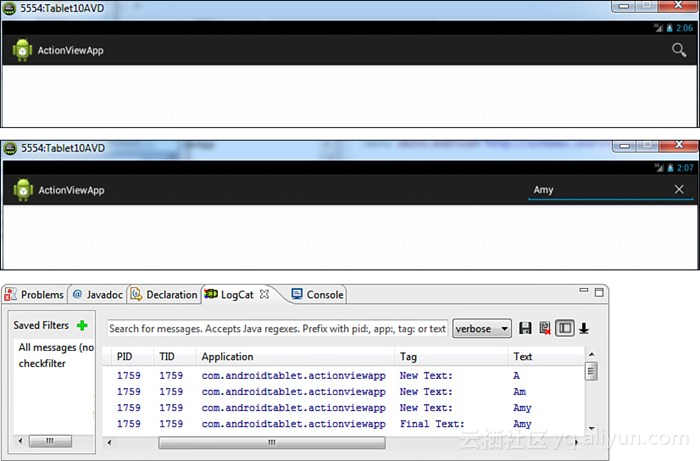Viewport: 700px width, 461px height.
Task: Select the checkfilter saved filter
Action: (x=42, y=363)
